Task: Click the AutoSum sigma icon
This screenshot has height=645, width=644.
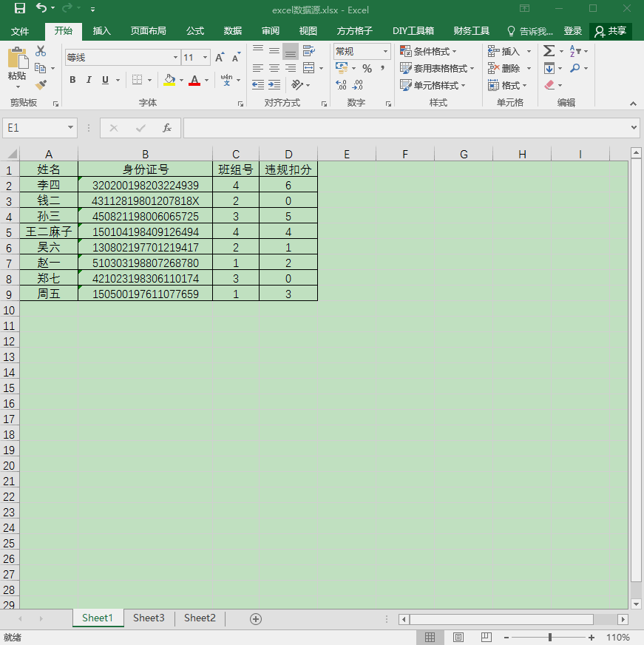Action: point(549,51)
